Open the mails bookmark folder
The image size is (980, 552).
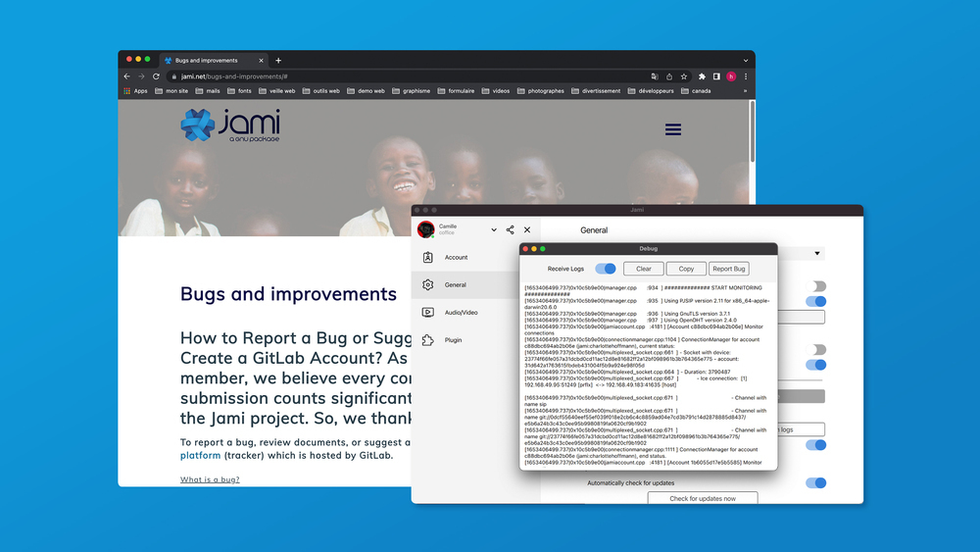pos(208,90)
